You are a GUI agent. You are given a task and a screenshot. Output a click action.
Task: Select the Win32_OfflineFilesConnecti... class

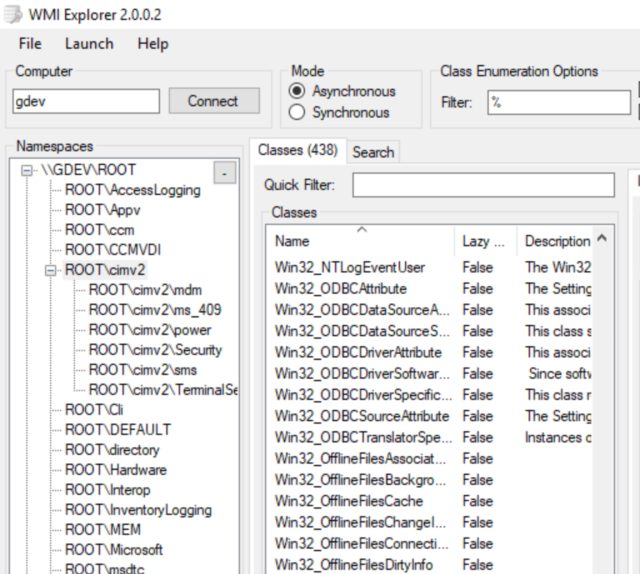tap(361, 544)
